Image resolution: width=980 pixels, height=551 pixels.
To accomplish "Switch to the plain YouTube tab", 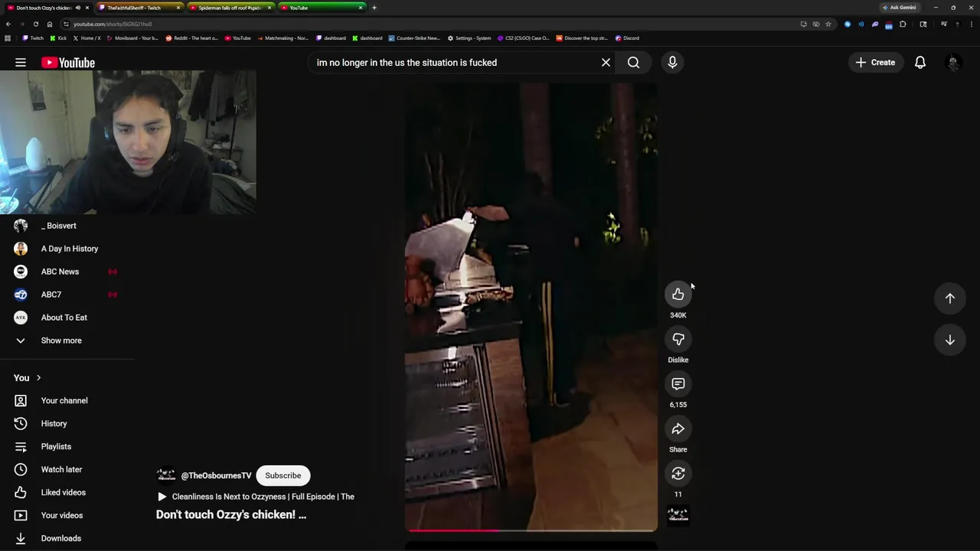I will [x=322, y=8].
